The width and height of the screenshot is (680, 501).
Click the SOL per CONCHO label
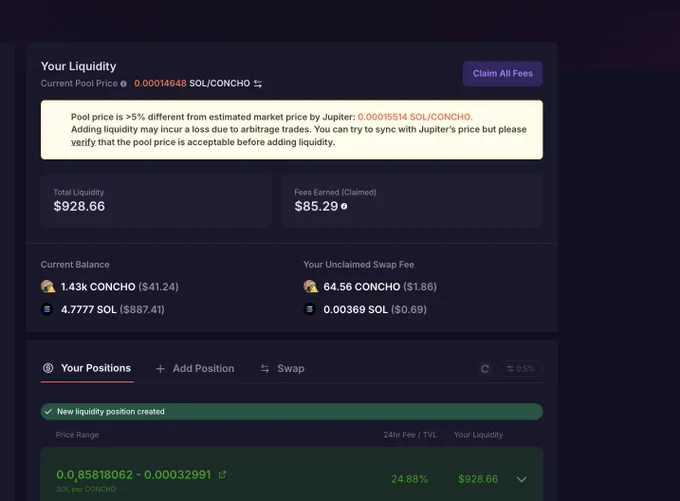point(86,489)
